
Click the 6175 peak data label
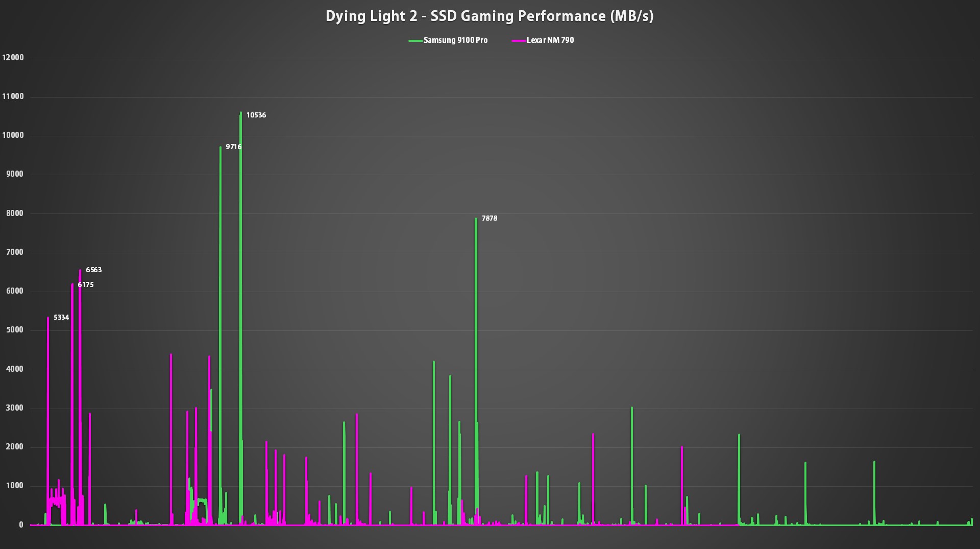86,285
